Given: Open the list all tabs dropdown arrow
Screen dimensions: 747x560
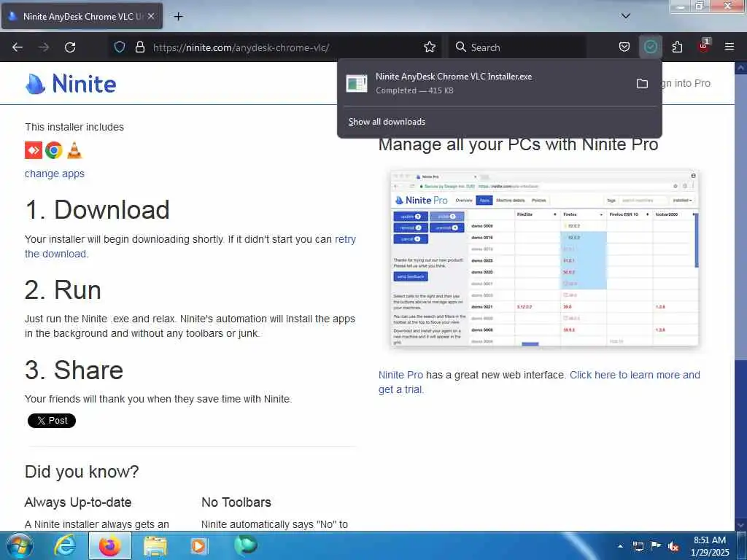Looking at the screenshot, I should (x=625, y=16).
